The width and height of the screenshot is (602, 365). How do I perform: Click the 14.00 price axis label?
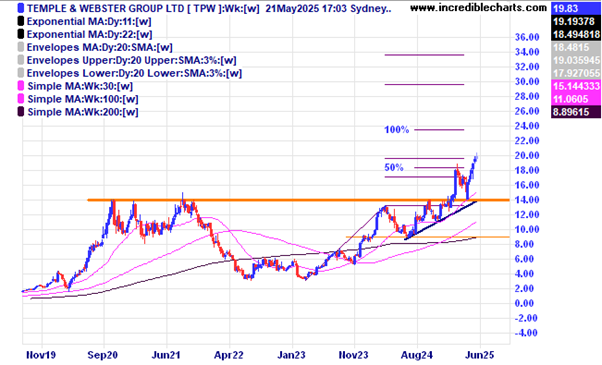527,200
